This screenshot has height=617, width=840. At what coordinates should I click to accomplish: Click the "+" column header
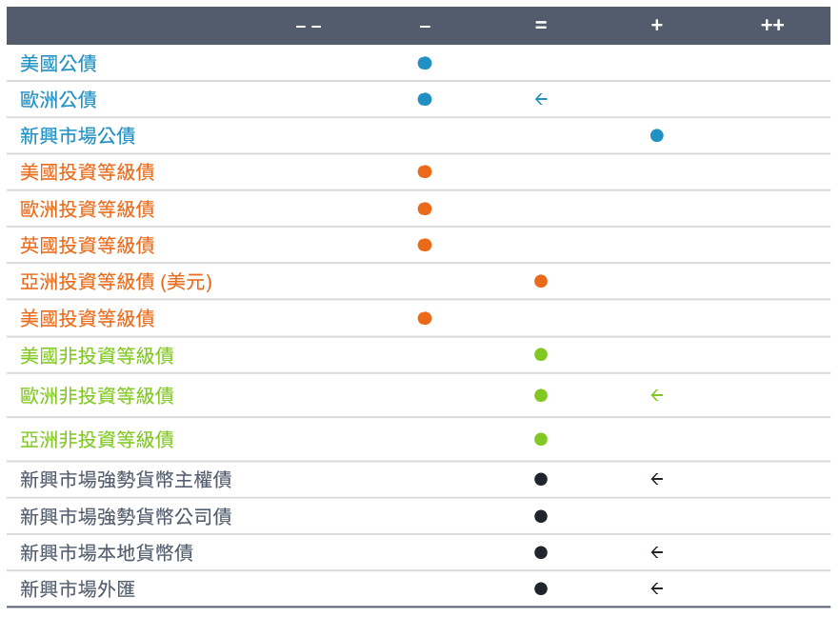coord(656,25)
